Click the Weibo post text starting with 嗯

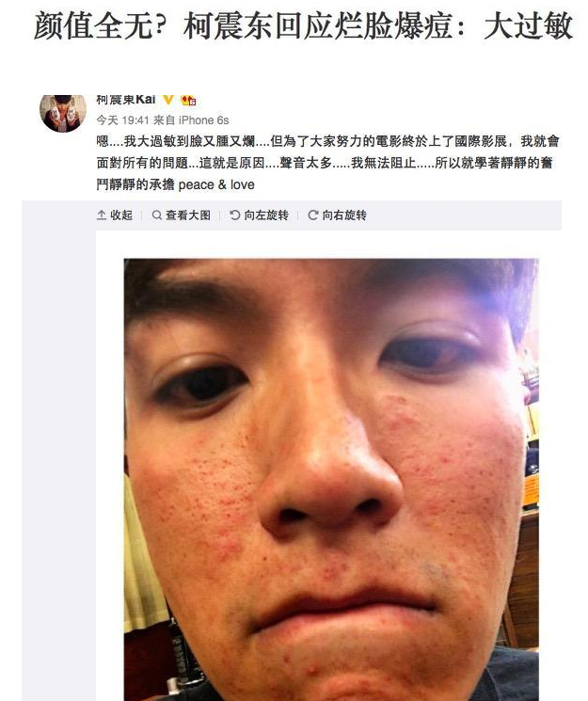tap(327, 163)
